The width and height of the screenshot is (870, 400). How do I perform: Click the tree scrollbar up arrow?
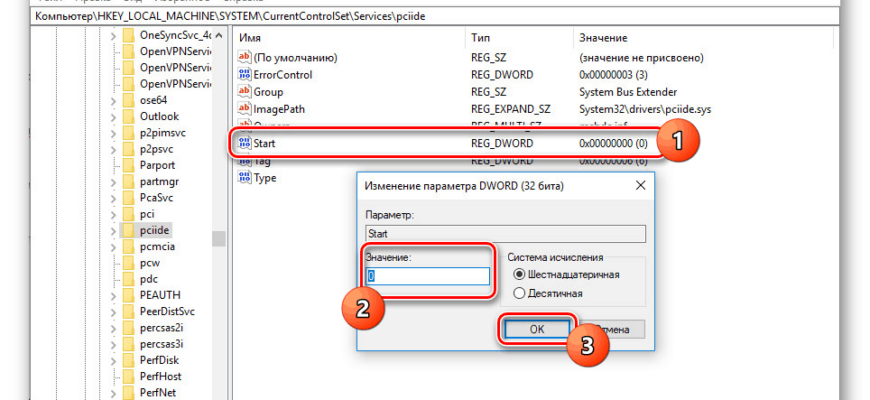pos(219,36)
